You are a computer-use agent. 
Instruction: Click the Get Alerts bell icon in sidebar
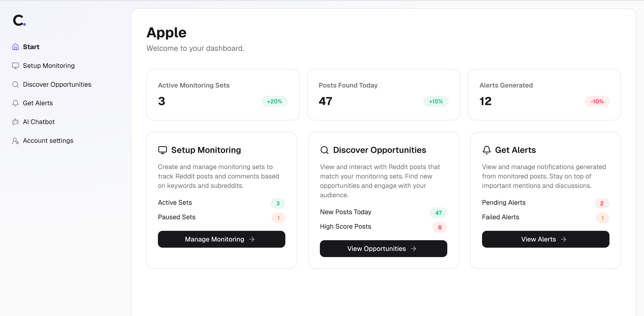16,103
